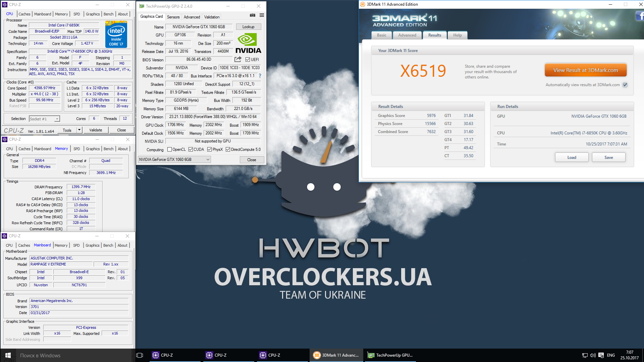Click the X6519 score value
Image resolution: width=644 pixels, height=362 pixels.
(423, 71)
